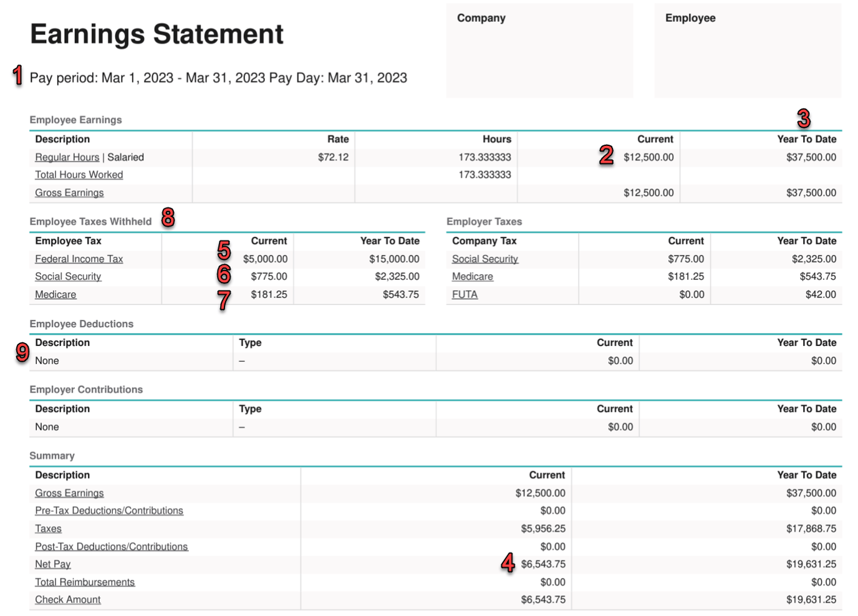Click the Net Pay link in Summary

[53, 564]
